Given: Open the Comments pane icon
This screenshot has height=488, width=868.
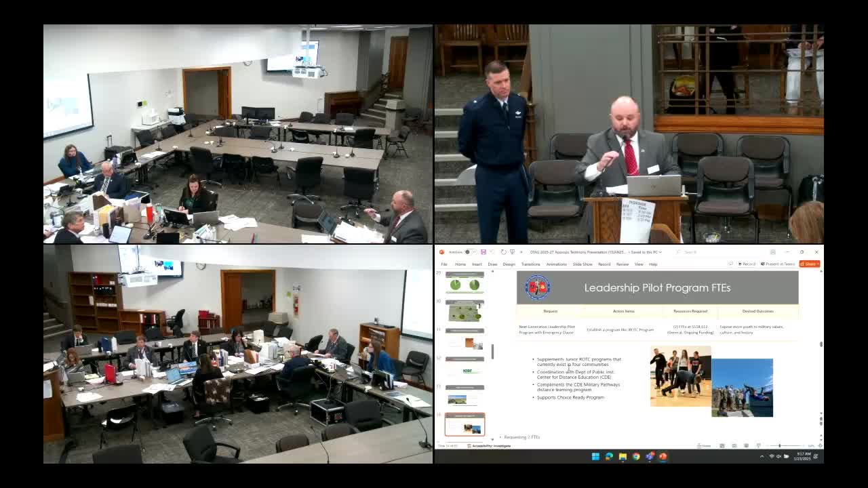Looking at the screenshot, I should tap(730, 264).
